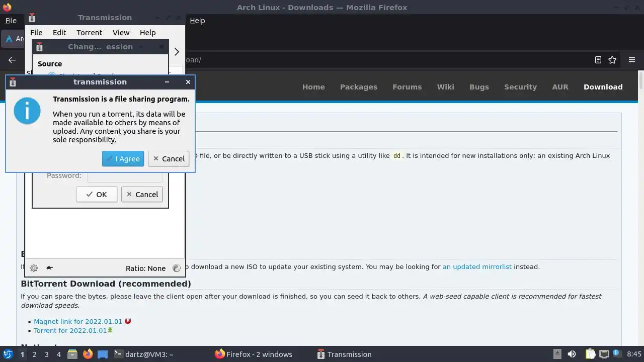Screen dimensions: 644x362
Task: Bookmark this page with star icon
Action: coord(612,60)
